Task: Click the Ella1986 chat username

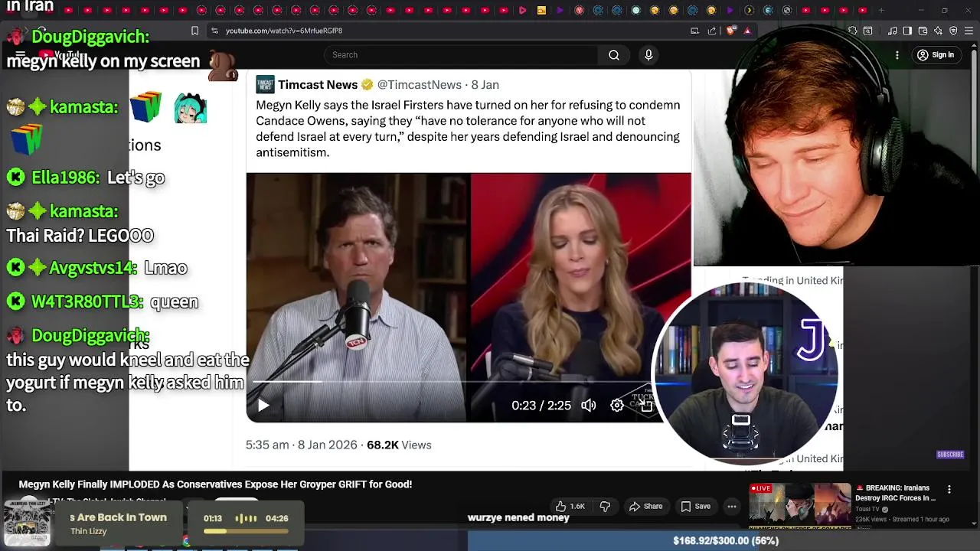Action: coord(65,178)
